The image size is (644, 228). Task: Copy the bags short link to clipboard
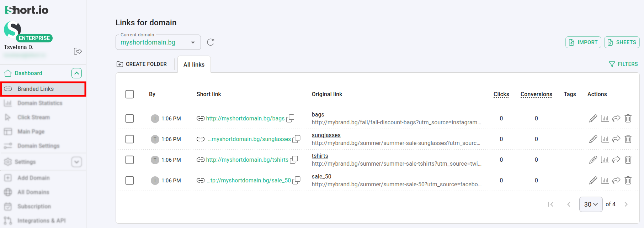[x=290, y=118]
